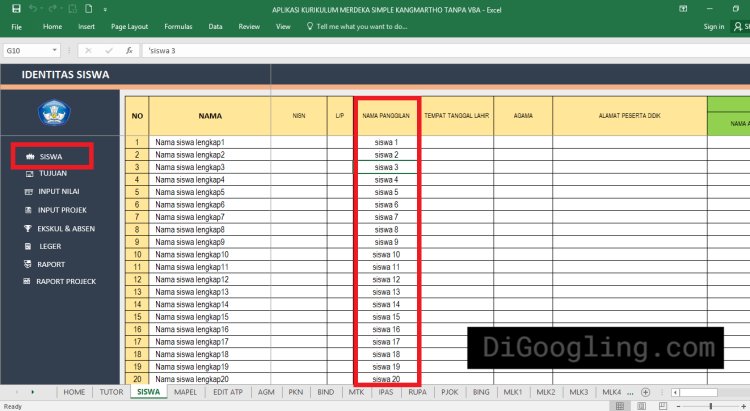This screenshot has height=411, width=750.
Task: Open LEGER from the sidebar menu
Action: (50, 246)
